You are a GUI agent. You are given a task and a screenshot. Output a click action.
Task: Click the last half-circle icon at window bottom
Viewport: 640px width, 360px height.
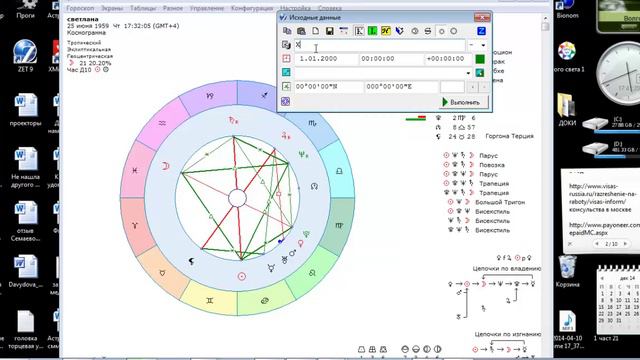(438, 349)
